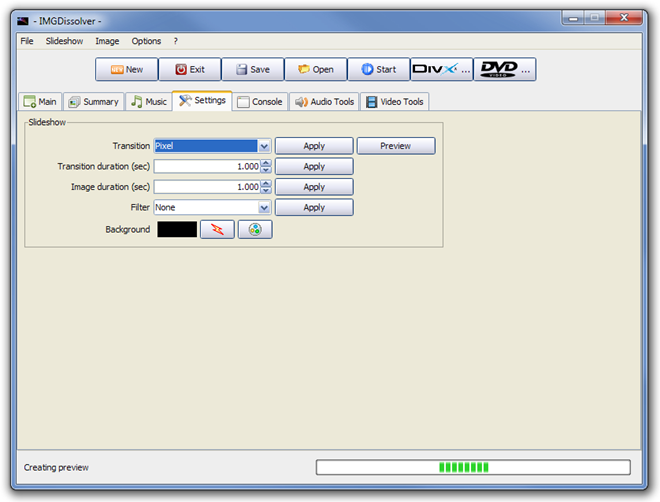Click the Image duration input field
This screenshot has height=502, width=660.
(x=207, y=187)
